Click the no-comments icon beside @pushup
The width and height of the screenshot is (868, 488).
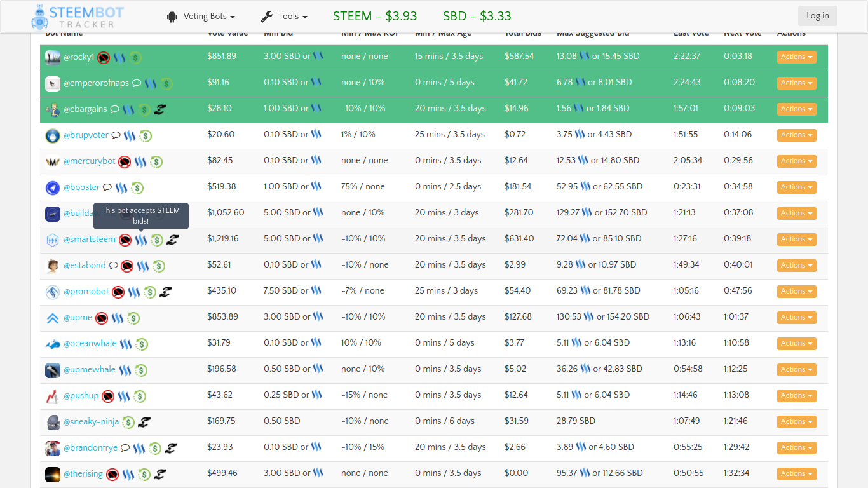108,396
